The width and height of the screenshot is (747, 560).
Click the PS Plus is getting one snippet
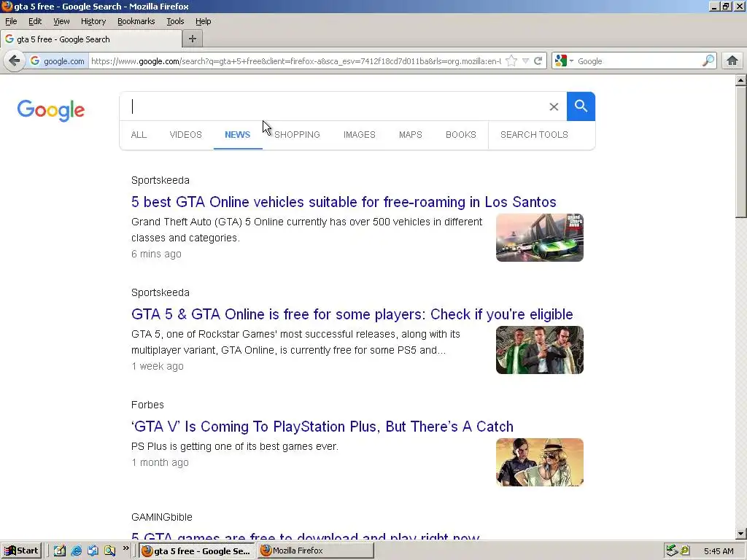(x=235, y=447)
